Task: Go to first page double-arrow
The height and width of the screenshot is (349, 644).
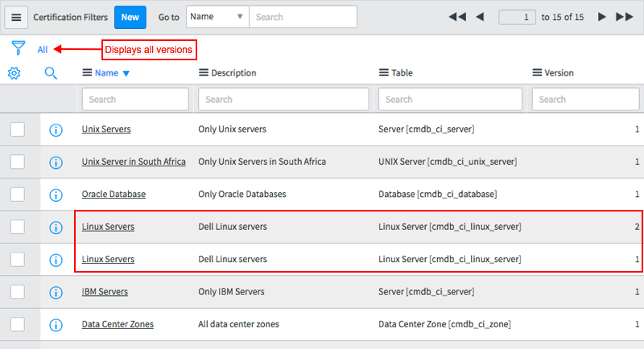Action: pos(457,17)
